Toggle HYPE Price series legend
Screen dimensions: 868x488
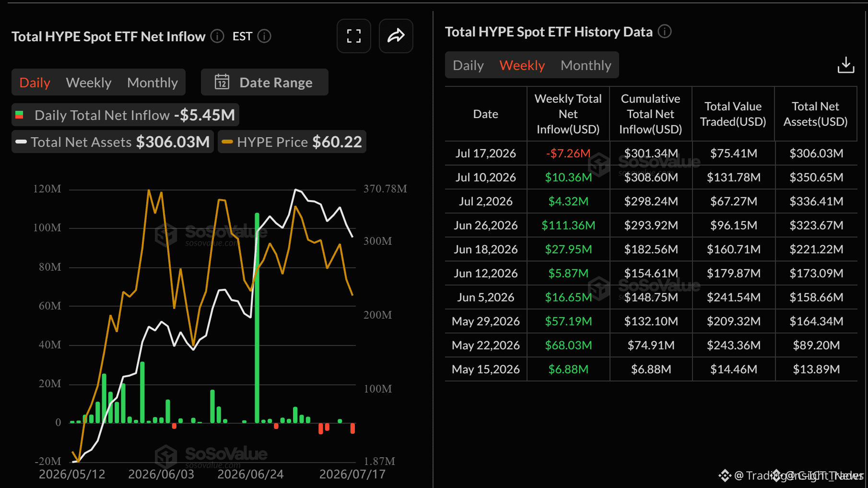click(292, 142)
